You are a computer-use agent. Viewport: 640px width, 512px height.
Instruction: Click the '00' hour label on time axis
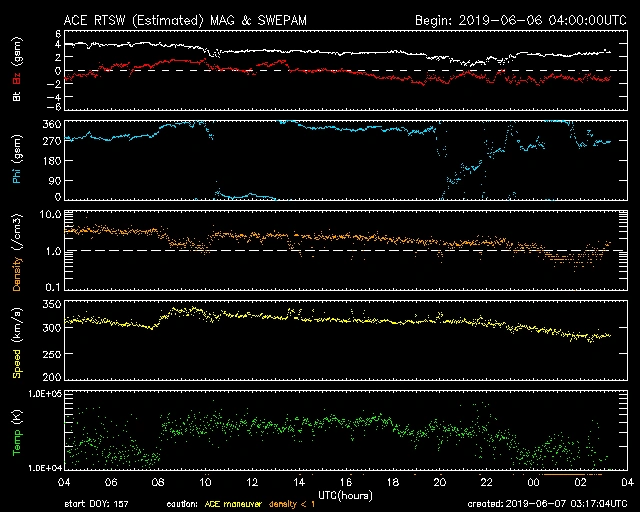533,483
